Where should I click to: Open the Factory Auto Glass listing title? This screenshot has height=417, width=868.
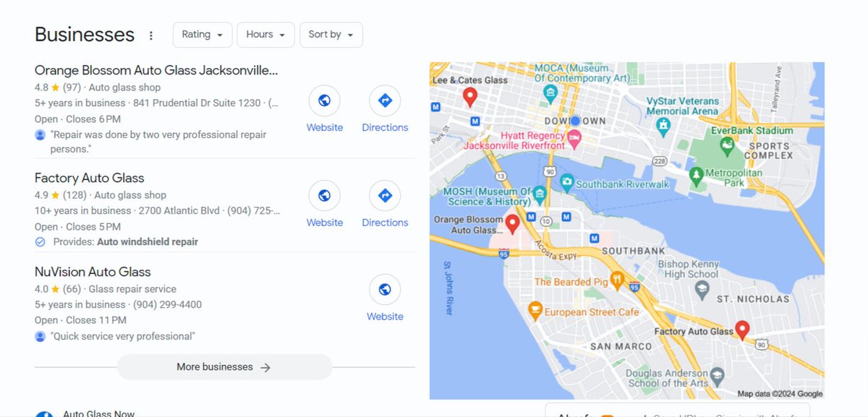(x=90, y=178)
